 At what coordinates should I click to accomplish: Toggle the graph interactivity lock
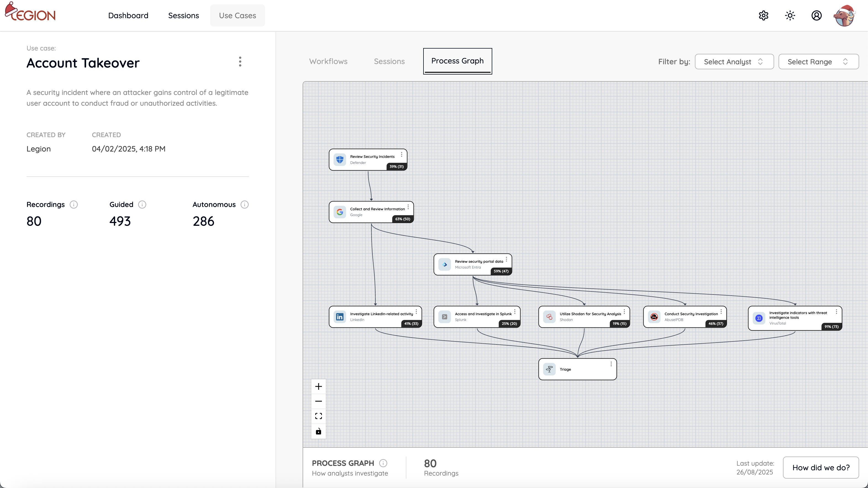(x=318, y=431)
